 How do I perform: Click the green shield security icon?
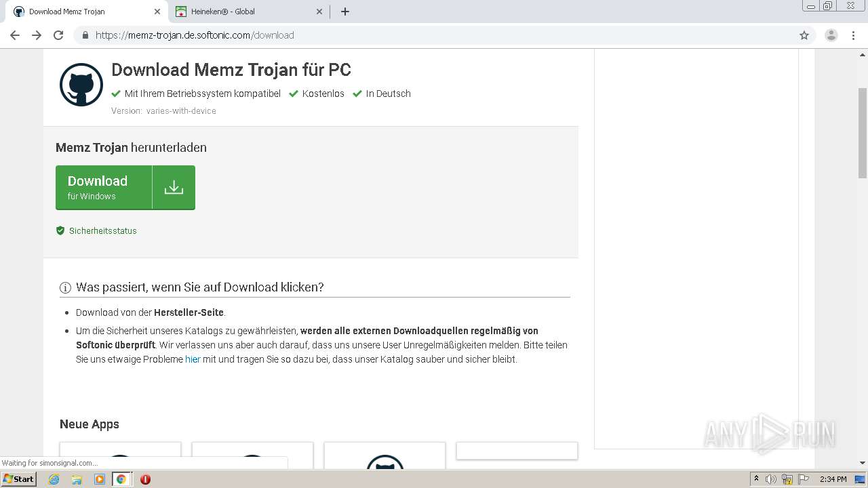60,231
